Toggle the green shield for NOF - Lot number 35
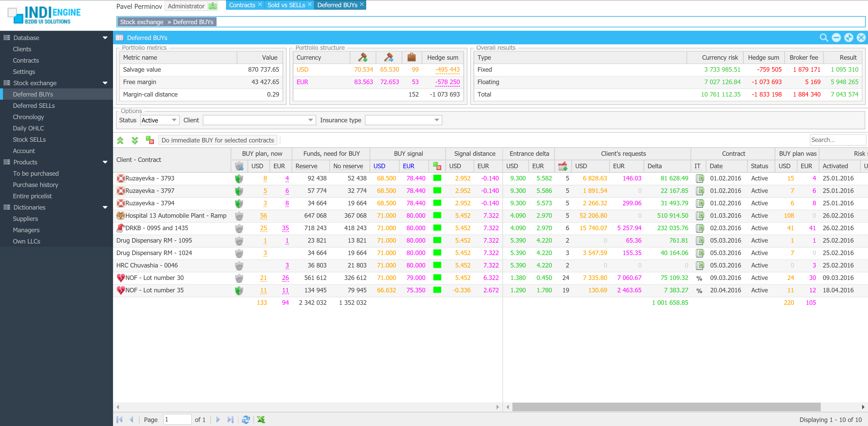The image size is (868, 426). point(239,290)
